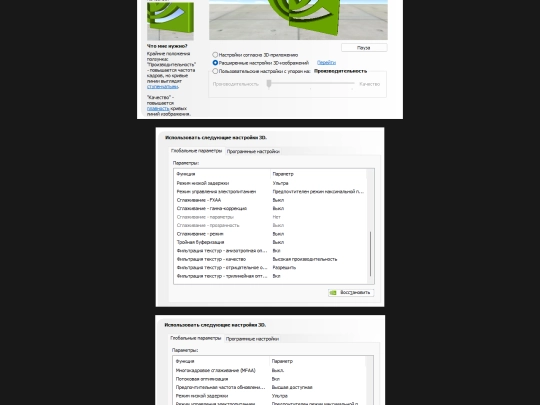Viewport: 540px width, 405px height.
Task: Select 'Предпочтительная частота обновления' row
Action: tap(270, 387)
